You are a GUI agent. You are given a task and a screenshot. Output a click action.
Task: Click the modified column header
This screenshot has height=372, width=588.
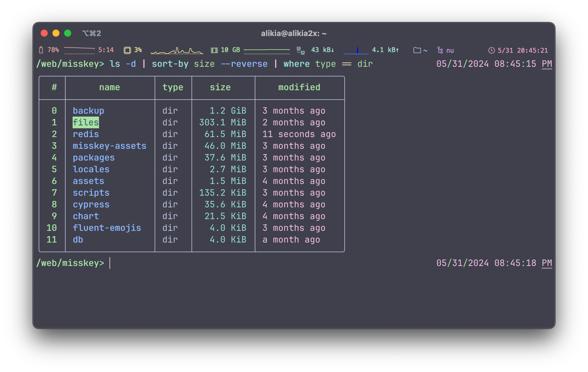299,87
